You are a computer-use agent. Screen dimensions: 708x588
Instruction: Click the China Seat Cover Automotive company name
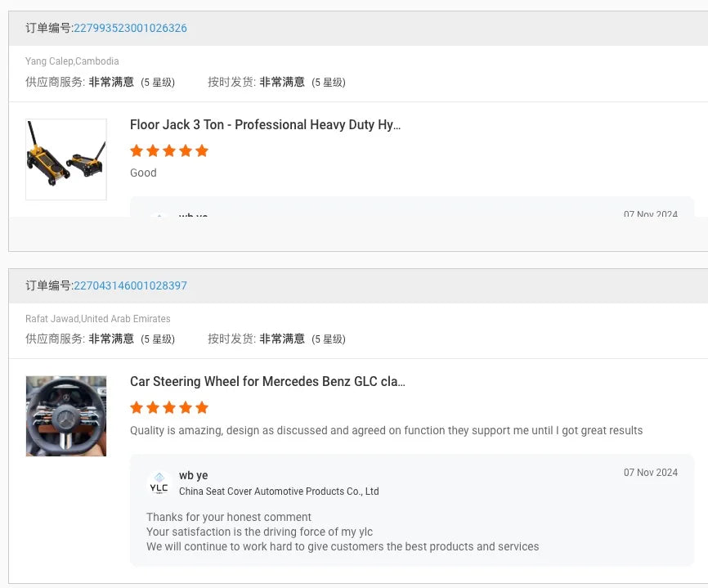(x=279, y=491)
